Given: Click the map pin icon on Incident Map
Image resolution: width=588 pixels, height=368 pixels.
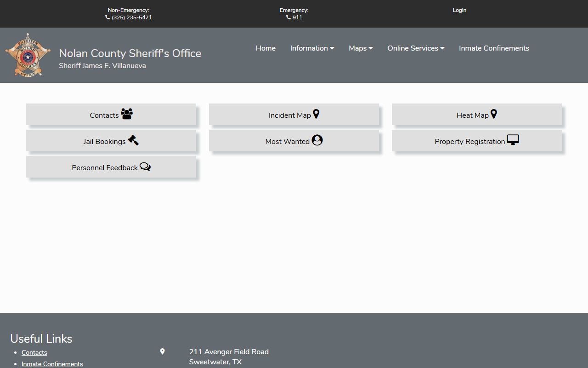Looking at the screenshot, I should [x=316, y=114].
